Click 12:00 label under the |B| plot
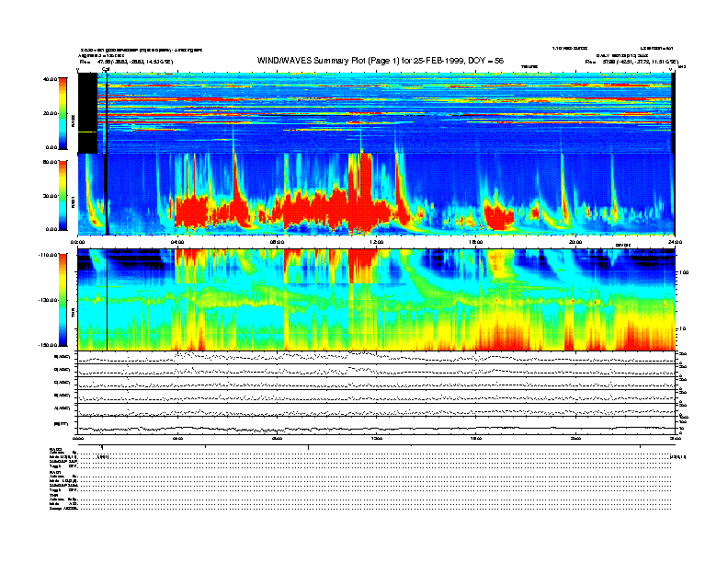 (377, 438)
